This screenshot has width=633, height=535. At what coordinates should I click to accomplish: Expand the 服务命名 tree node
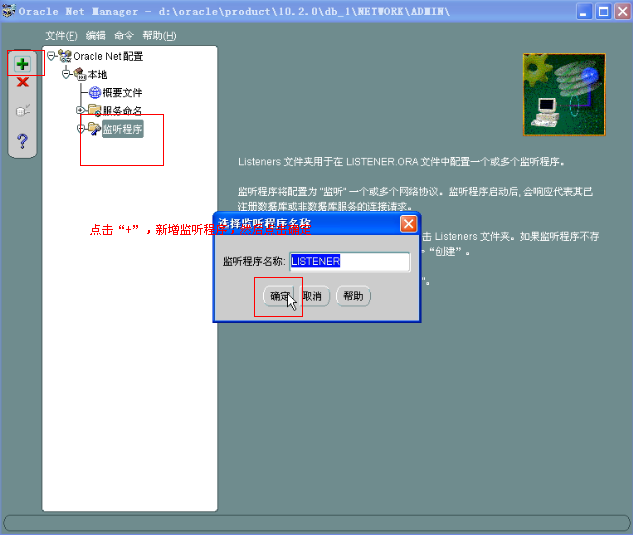(x=80, y=110)
